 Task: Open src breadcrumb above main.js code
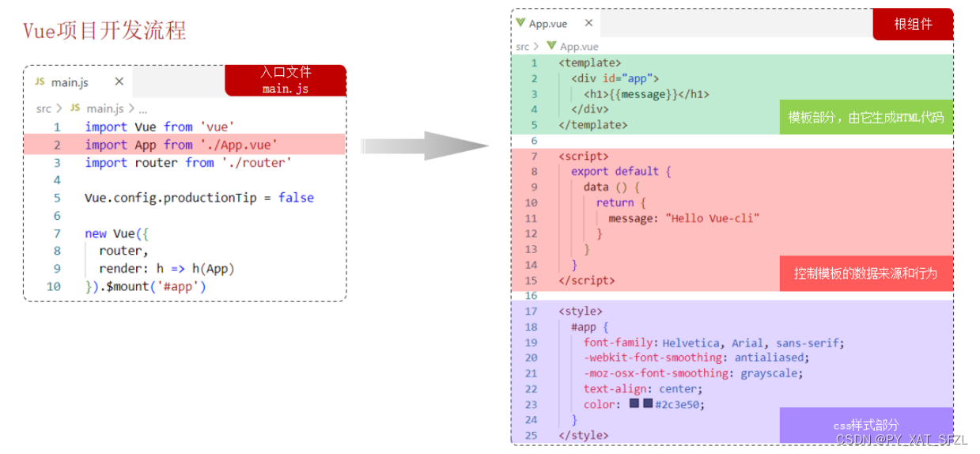[x=44, y=108]
